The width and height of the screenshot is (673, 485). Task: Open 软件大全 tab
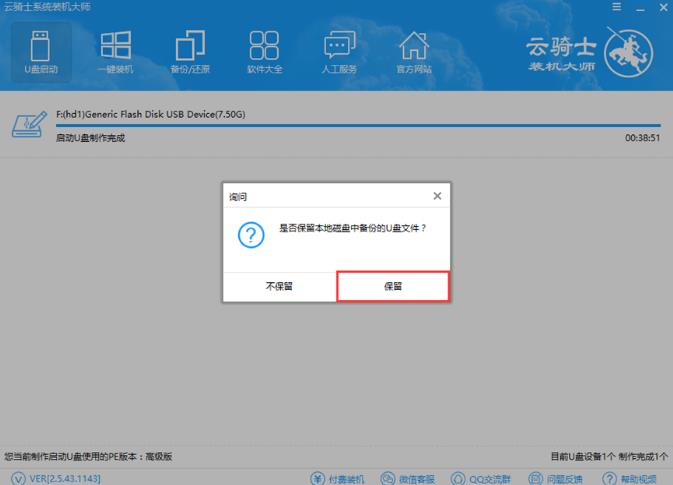(264, 52)
